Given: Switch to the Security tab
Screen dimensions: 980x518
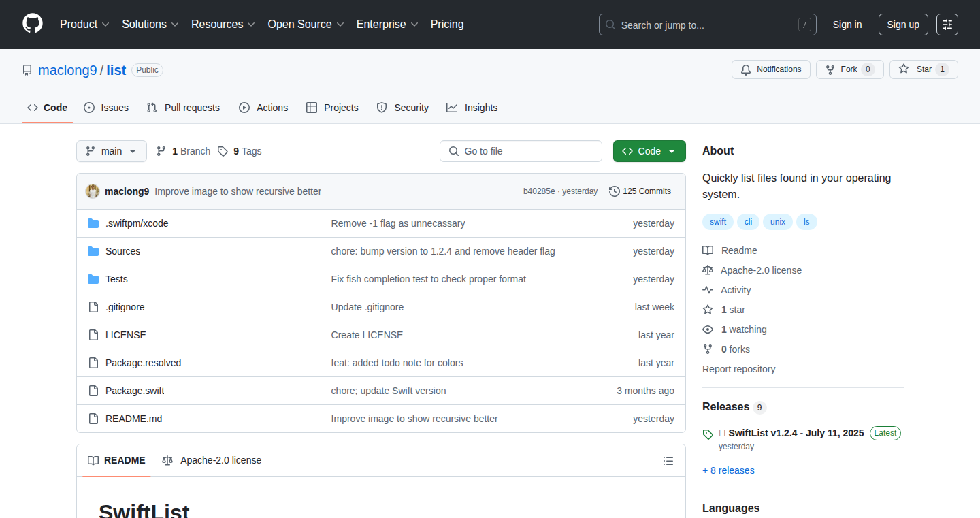Looking at the screenshot, I should (x=403, y=108).
